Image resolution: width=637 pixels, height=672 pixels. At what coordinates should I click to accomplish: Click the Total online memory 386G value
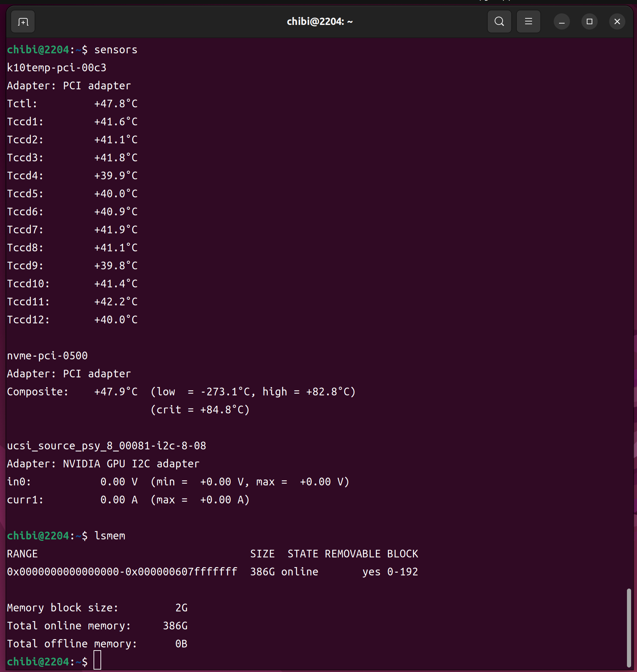175,626
